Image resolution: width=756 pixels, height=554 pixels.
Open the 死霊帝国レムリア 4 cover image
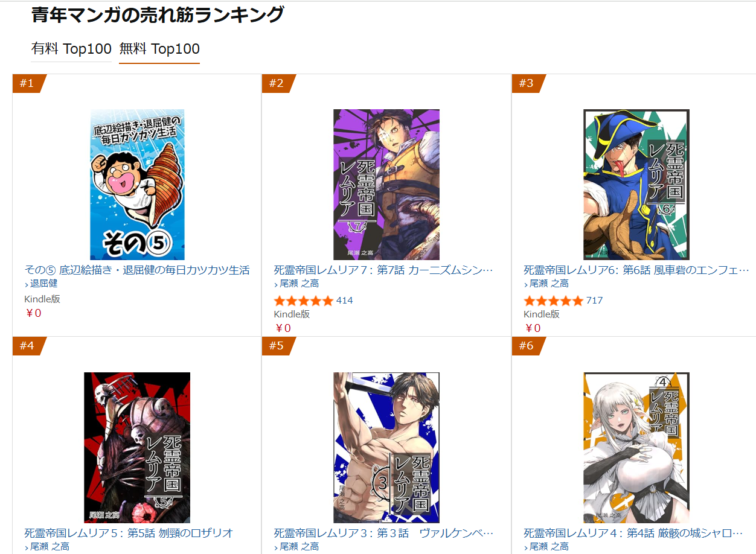(636, 448)
